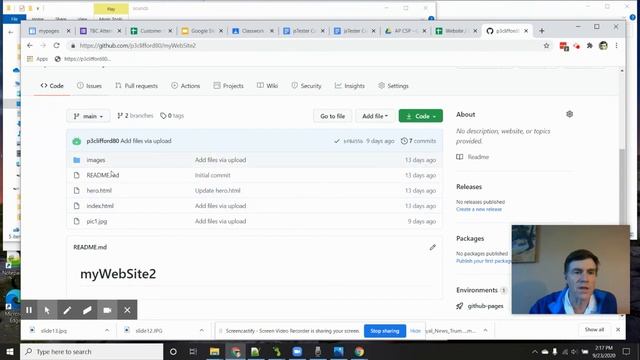Open the p3clifford80 author link
The image size is (640, 360).
[x=102, y=141]
